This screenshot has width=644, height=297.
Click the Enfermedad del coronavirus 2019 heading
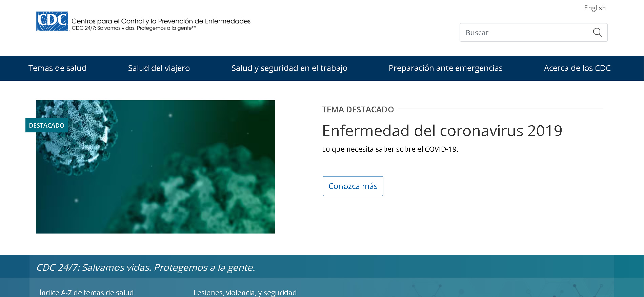coord(442,131)
